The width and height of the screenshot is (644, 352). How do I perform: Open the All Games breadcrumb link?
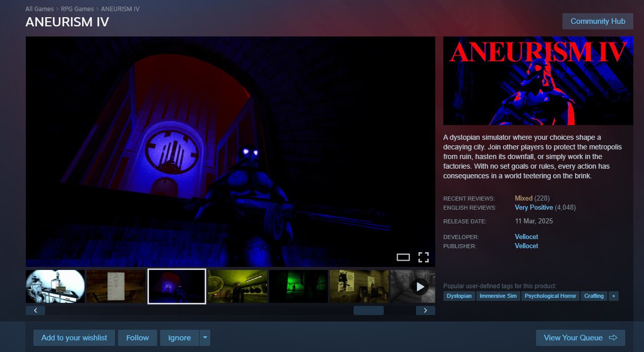point(40,9)
